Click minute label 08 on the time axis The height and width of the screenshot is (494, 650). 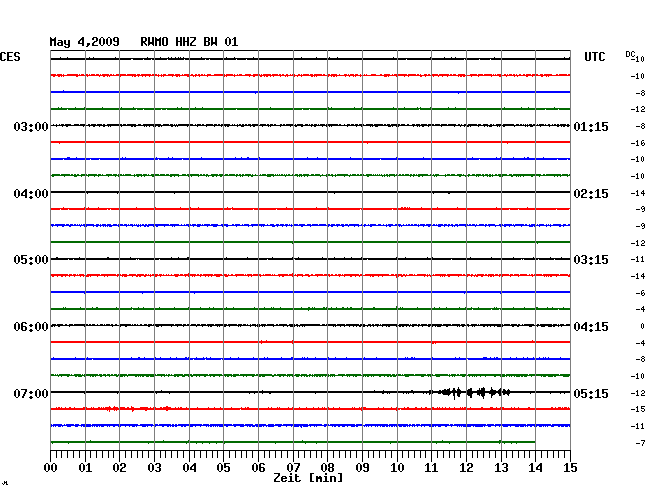click(327, 468)
